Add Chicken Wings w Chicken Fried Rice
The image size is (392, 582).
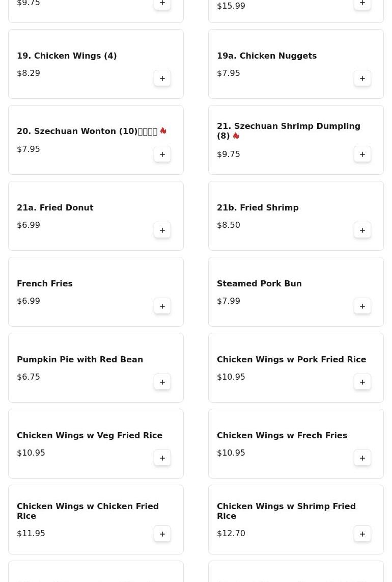point(162,534)
